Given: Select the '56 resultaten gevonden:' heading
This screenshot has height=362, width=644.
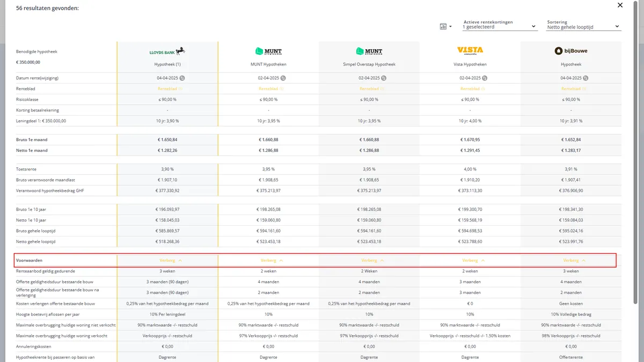Looking at the screenshot, I should pos(48,8).
